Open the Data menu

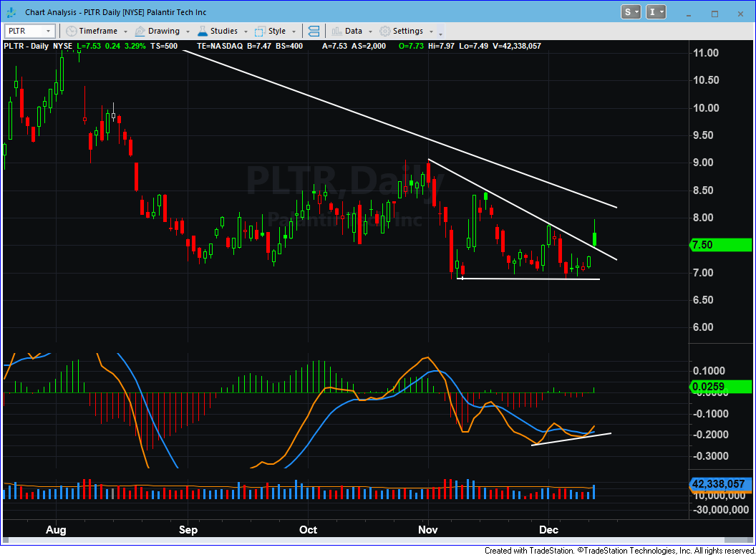[x=352, y=31]
